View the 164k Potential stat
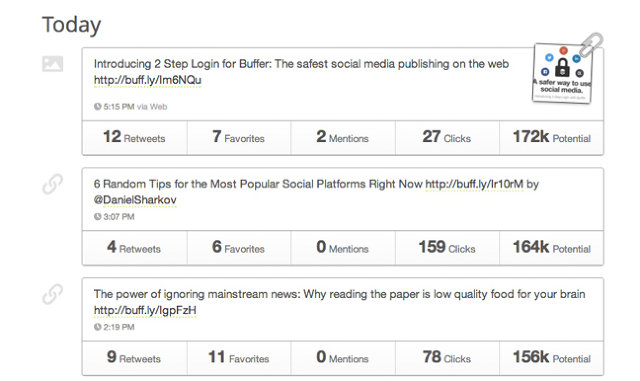 [551, 247]
